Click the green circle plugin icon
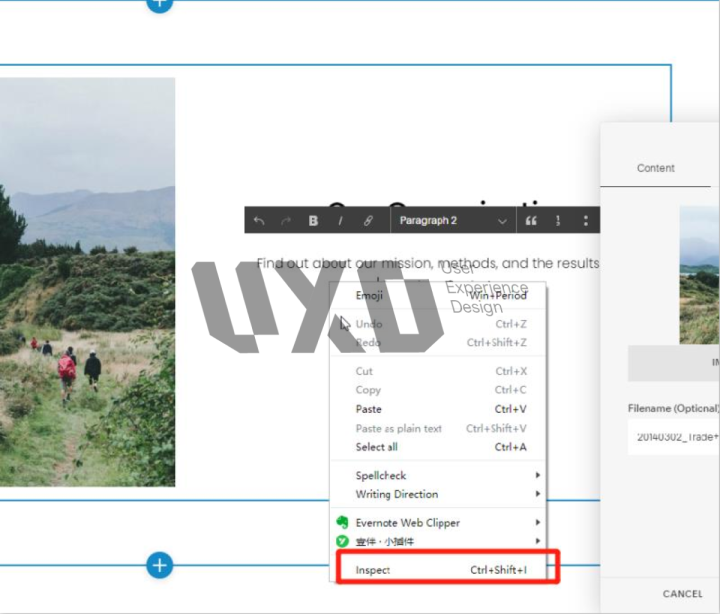The width and height of the screenshot is (720, 614). pyautogui.click(x=343, y=541)
